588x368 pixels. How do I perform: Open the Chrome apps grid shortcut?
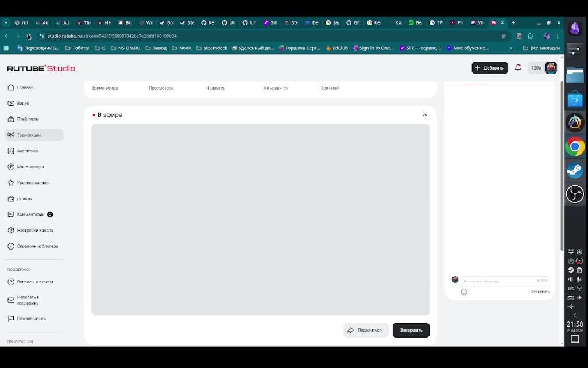tap(6, 48)
